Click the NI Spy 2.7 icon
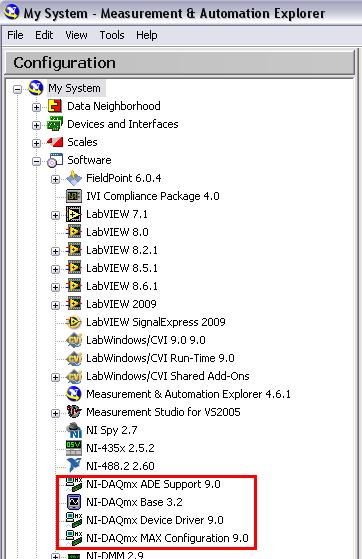 click(x=74, y=430)
